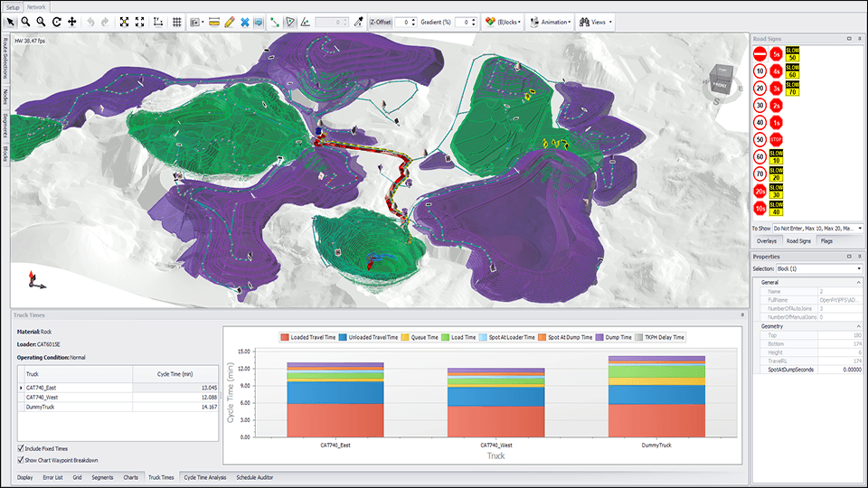Viewport: 868px width, 488px height.
Task: Toggle the Z-Offset button
Action: 381,21
